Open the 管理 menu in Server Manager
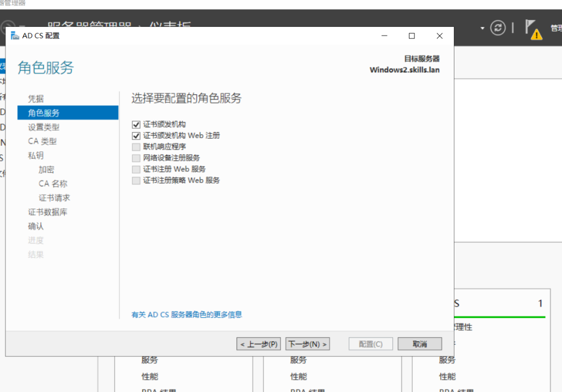The width and height of the screenshot is (562, 392). pos(555,28)
